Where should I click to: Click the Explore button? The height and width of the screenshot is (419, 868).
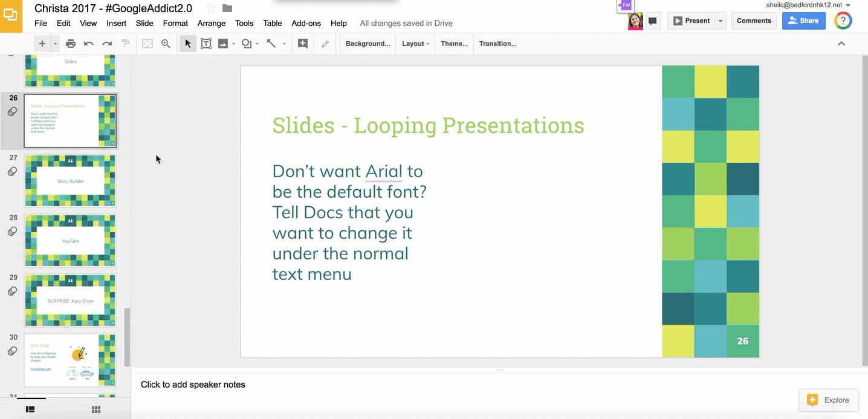[x=828, y=400]
